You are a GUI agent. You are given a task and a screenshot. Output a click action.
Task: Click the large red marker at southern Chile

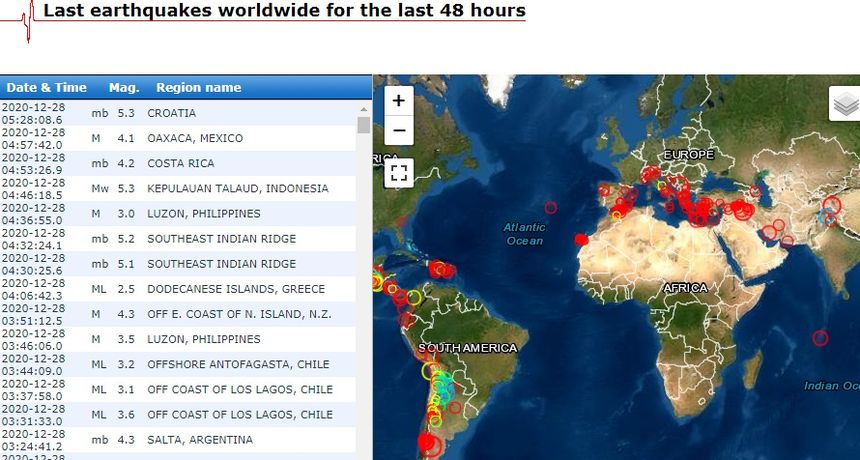430,442
